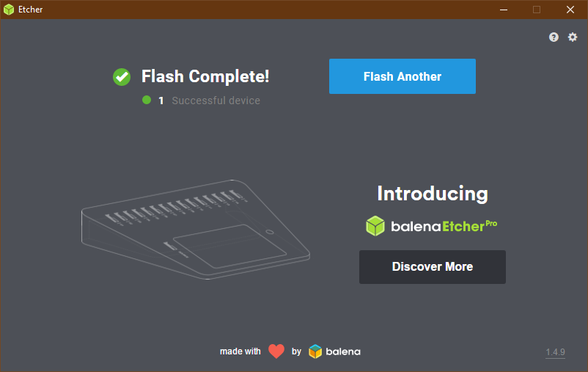Image resolution: width=588 pixels, height=372 pixels.
Task: Click the version number 1.4.9 link
Action: click(x=556, y=352)
